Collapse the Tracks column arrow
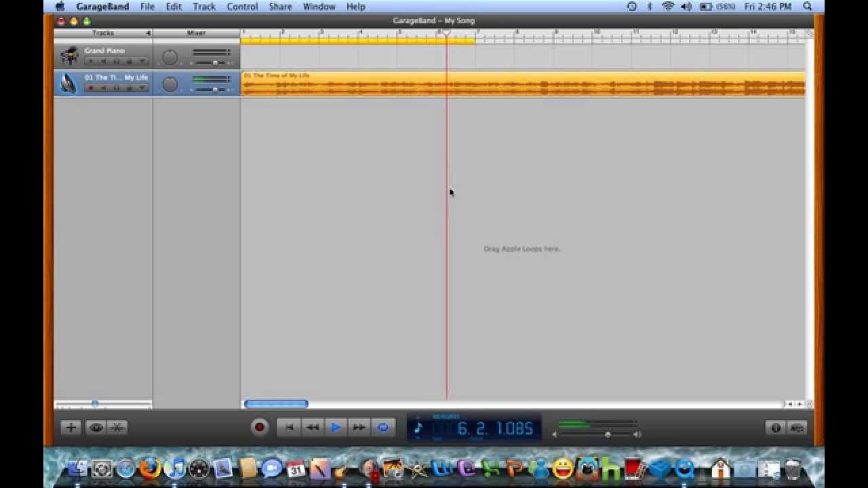This screenshot has width=868, height=488. tap(148, 33)
